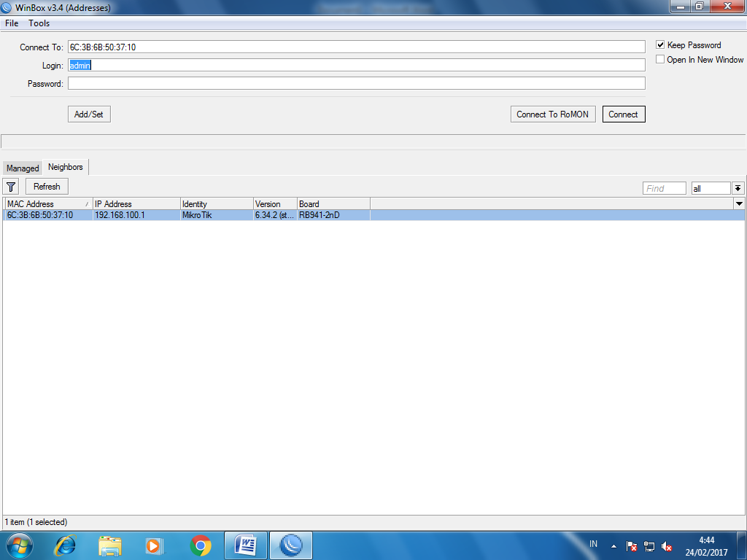The height and width of the screenshot is (560, 747).
Task: Launch Google Chrome from taskbar
Action: 201,545
